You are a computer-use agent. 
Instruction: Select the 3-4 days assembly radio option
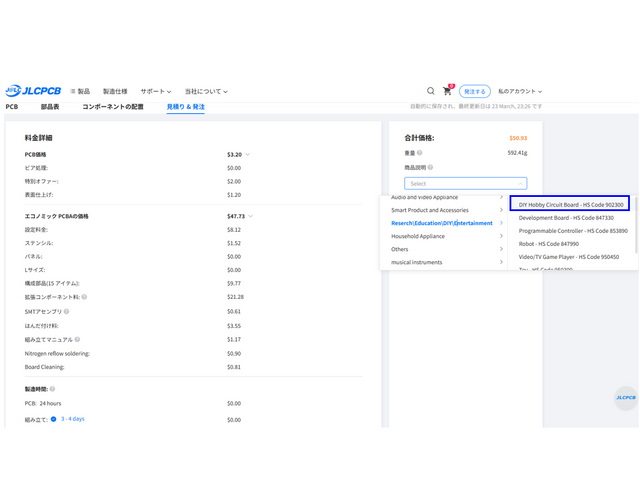[53, 419]
